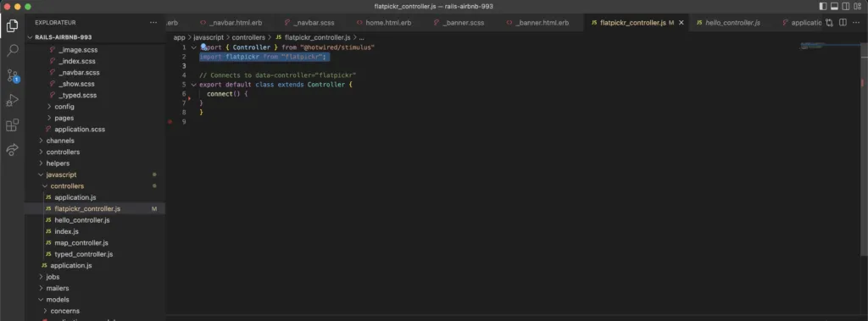This screenshot has height=321, width=868.
Task: Expand the mailers folder
Action: click(x=57, y=288)
